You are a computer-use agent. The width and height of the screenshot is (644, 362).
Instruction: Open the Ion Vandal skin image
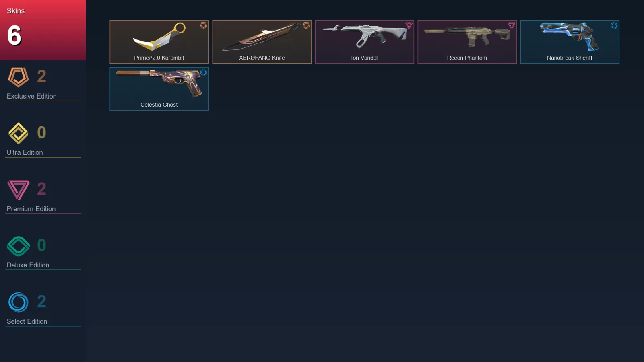point(364,36)
